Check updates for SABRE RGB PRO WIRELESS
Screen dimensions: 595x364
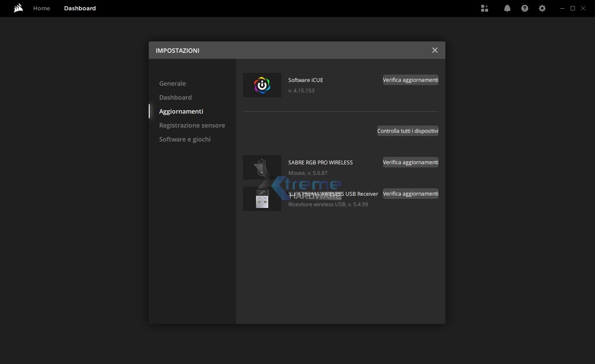410,162
